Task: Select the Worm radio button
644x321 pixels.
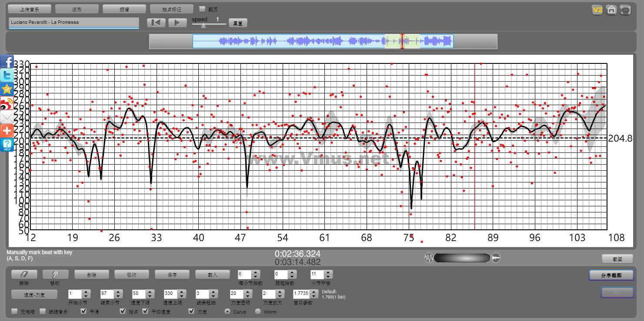Action: (x=258, y=311)
